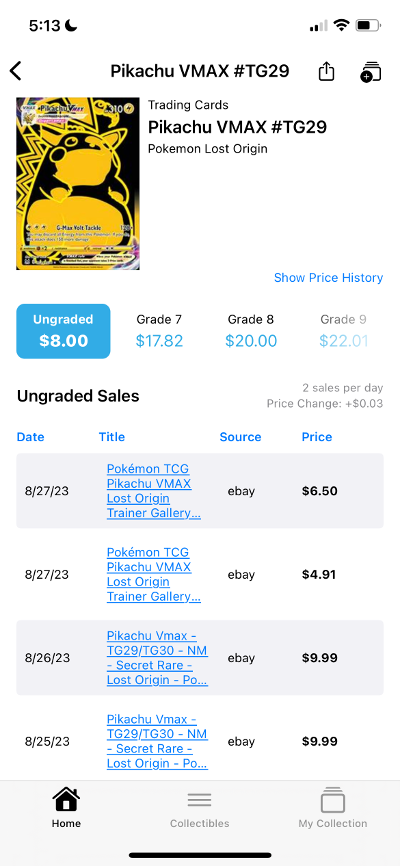Select Grade 7 price option
This screenshot has width=400, height=866.
click(x=159, y=331)
